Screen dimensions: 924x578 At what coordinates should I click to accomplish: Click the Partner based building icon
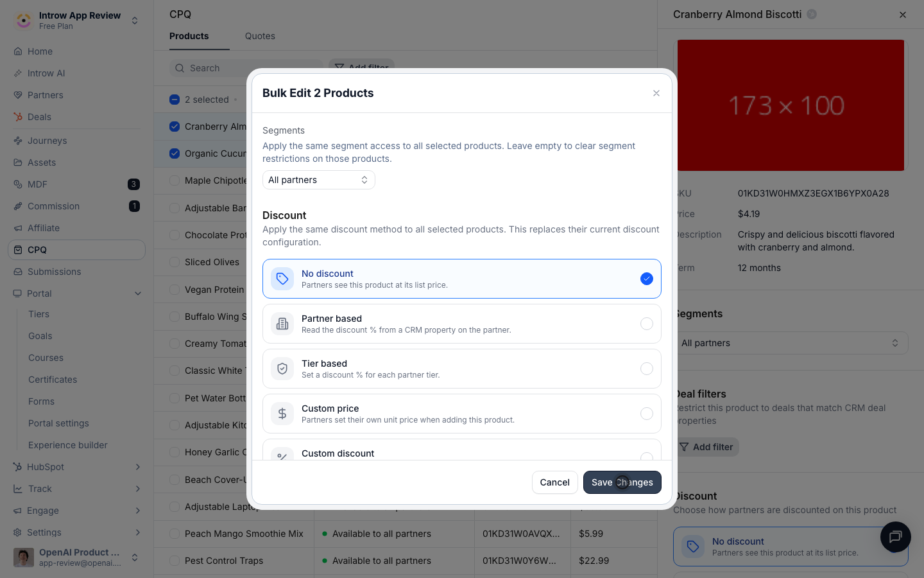click(282, 324)
